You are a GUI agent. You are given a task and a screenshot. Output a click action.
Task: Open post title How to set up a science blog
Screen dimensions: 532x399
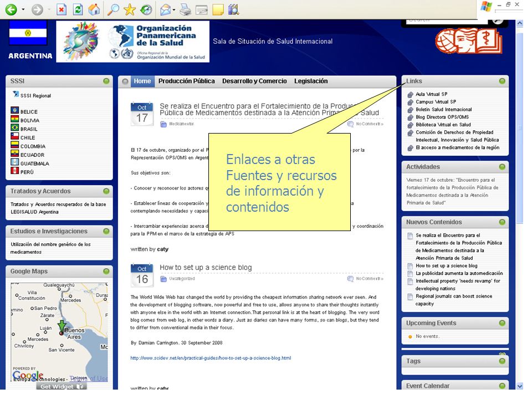206,267
